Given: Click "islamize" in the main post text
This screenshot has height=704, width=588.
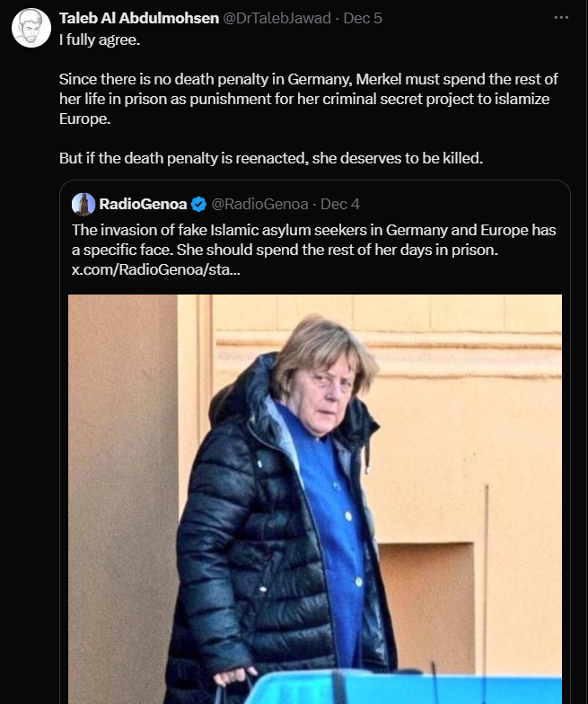Looking at the screenshot, I should pos(521,98).
